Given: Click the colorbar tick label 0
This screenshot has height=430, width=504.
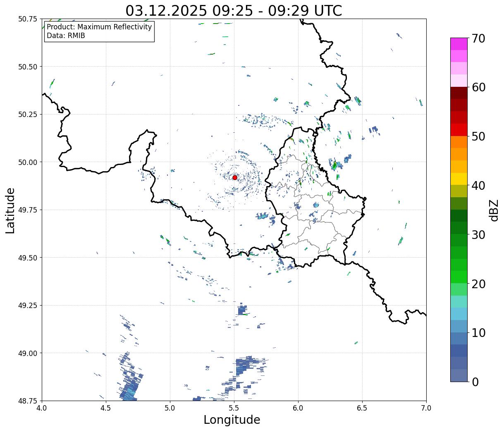Looking at the screenshot, I should [x=475, y=382].
